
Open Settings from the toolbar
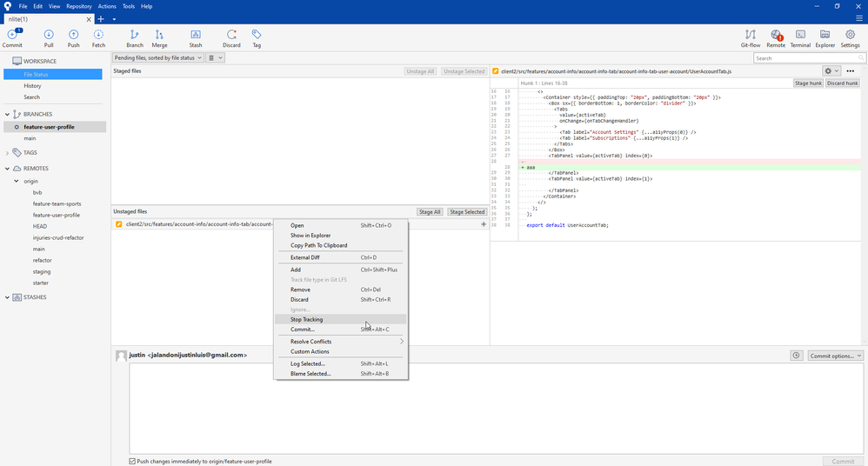(850, 38)
